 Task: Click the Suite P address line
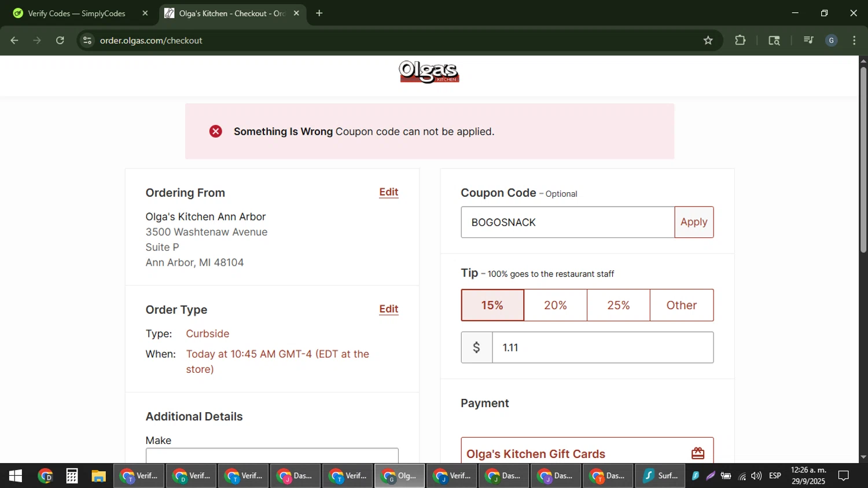pyautogui.click(x=163, y=247)
